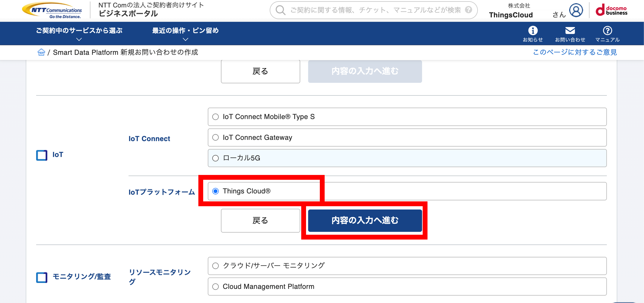Toggle the IoT category checkbox

(x=42, y=155)
